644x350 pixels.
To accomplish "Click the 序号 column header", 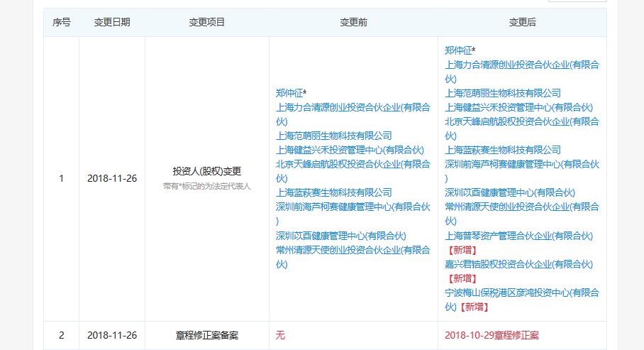I will click(61, 22).
